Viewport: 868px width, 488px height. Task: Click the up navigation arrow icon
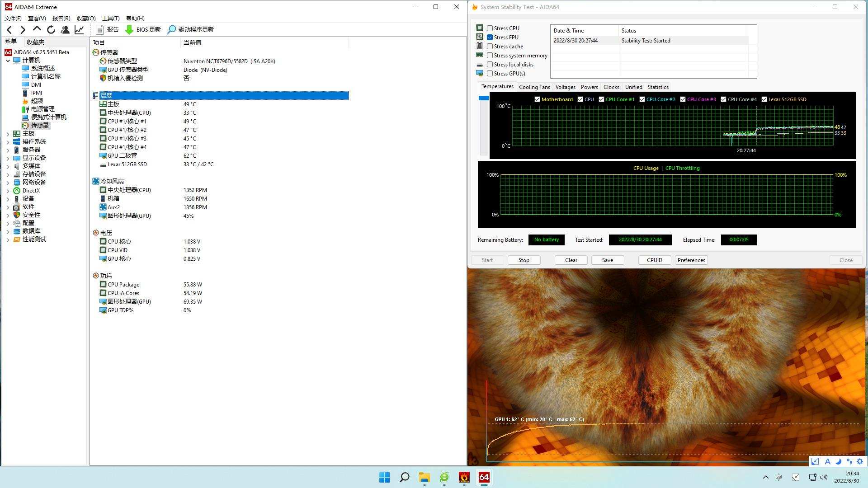coord(37,29)
